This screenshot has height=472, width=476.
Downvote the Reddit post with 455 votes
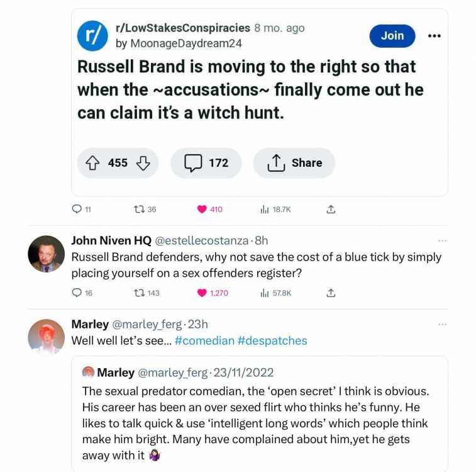pyautogui.click(x=143, y=163)
